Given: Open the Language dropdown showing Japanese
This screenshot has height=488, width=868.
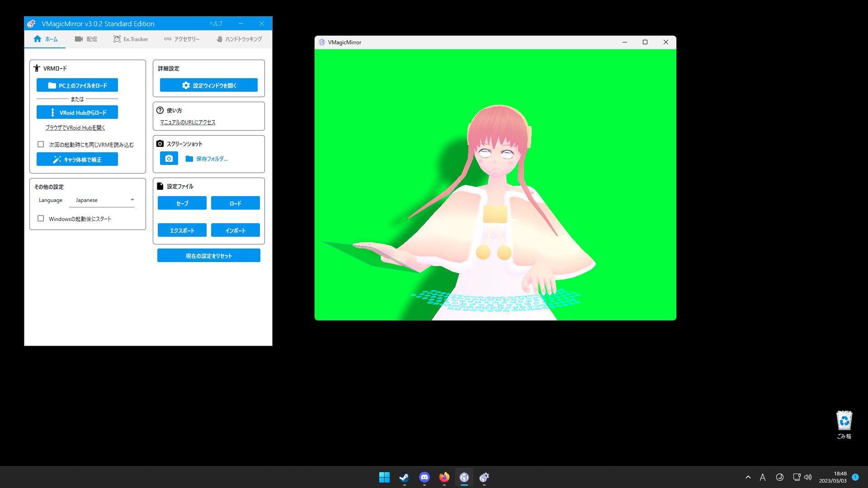Looking at the screenshot, I should (102, 200).
